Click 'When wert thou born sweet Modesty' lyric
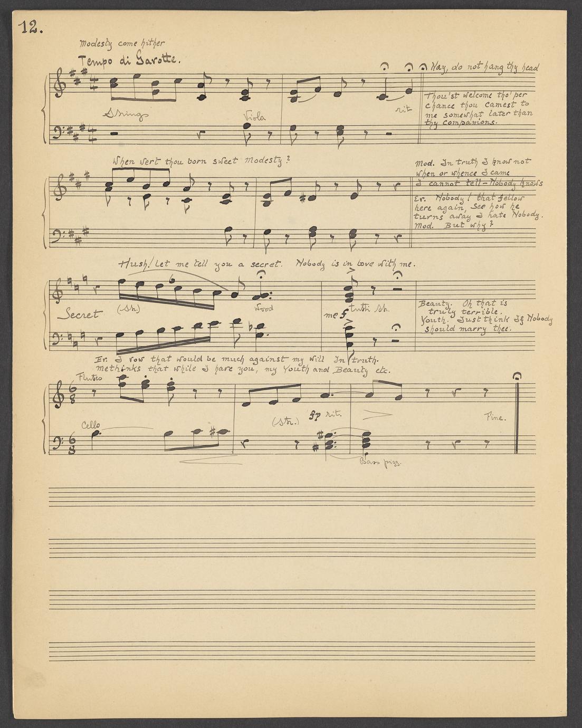The width and height of the screenshot is (582, 728). point(201,161)
